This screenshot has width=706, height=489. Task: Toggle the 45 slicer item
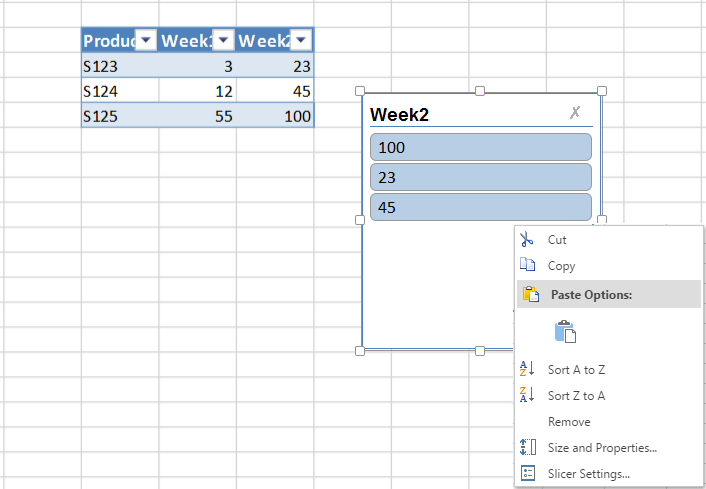(x=480, y=207)
